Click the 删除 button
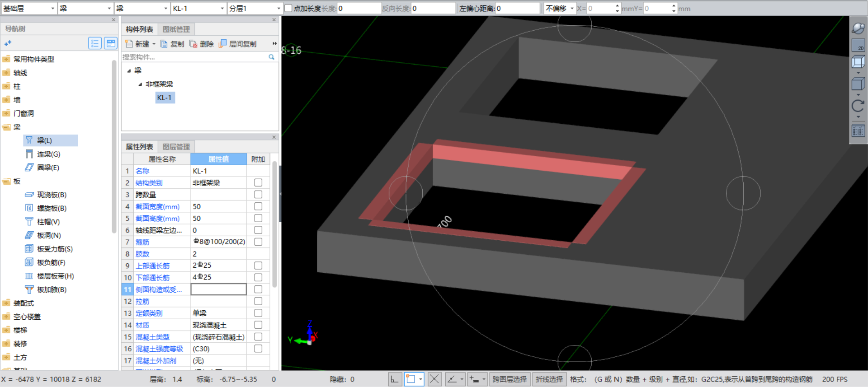Screen dimensions: 868x387 point(202,44)
